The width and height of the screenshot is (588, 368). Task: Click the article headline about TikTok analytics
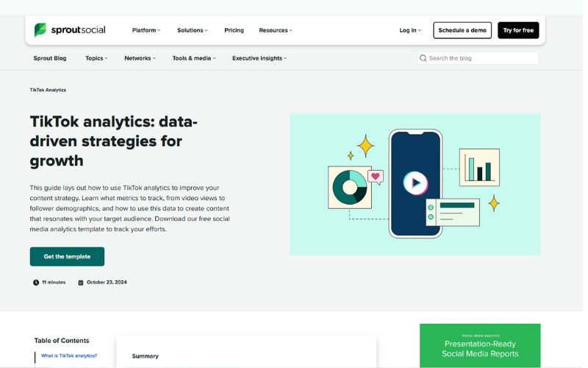pos(115,142)
